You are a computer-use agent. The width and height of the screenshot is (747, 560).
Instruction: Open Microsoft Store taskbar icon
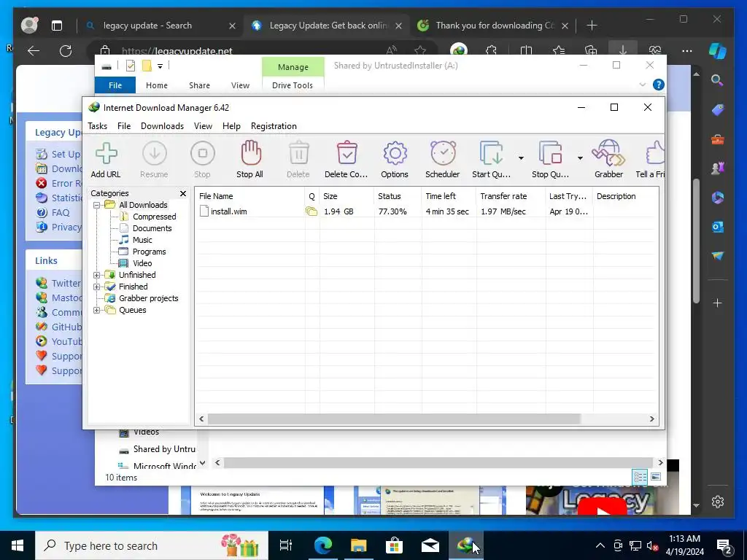pyautogui.click(x=394, y=545)
